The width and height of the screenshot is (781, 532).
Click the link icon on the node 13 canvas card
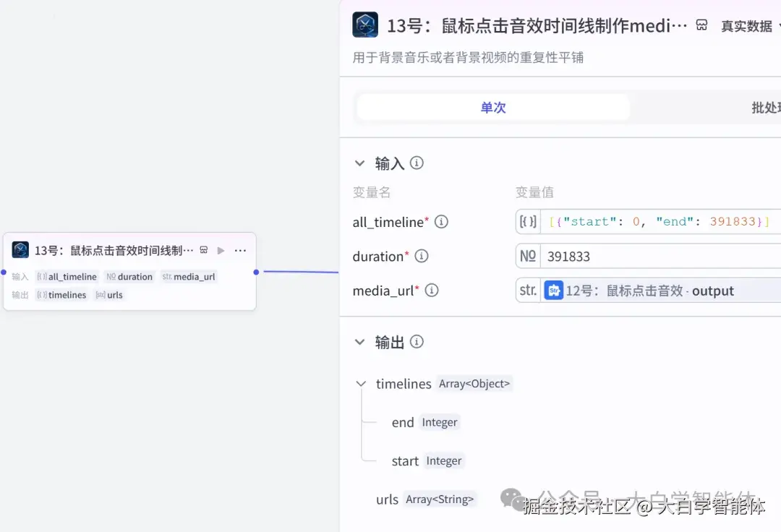click(203, 249)
